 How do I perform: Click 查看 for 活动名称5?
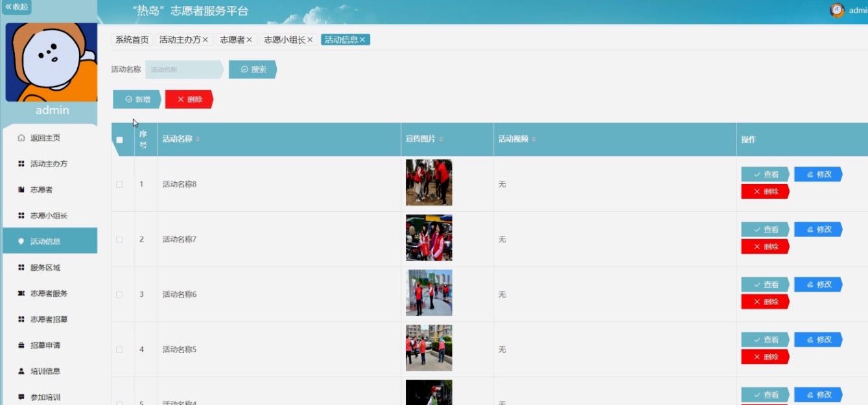coord(766,340)
